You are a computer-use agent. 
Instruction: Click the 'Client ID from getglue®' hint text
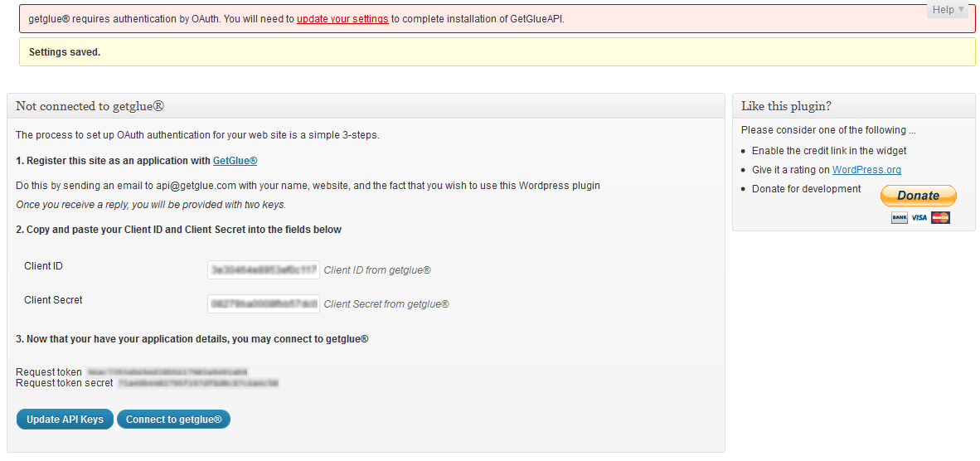pyautogui.click(x=377, y=270)
